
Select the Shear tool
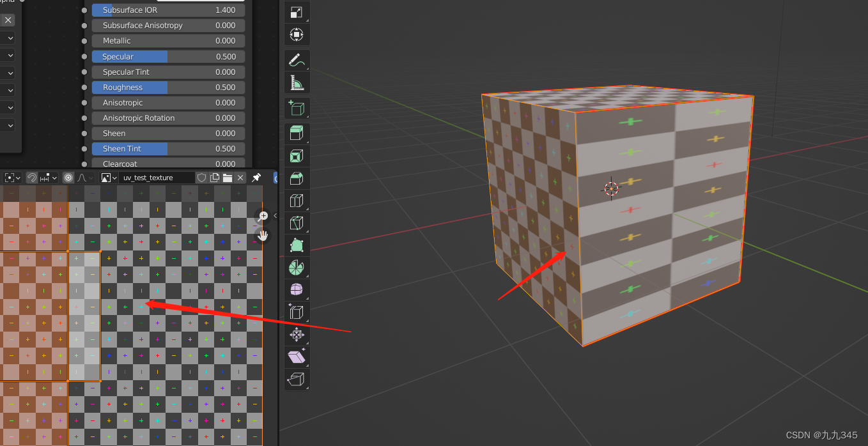click(x=297, y=357)
